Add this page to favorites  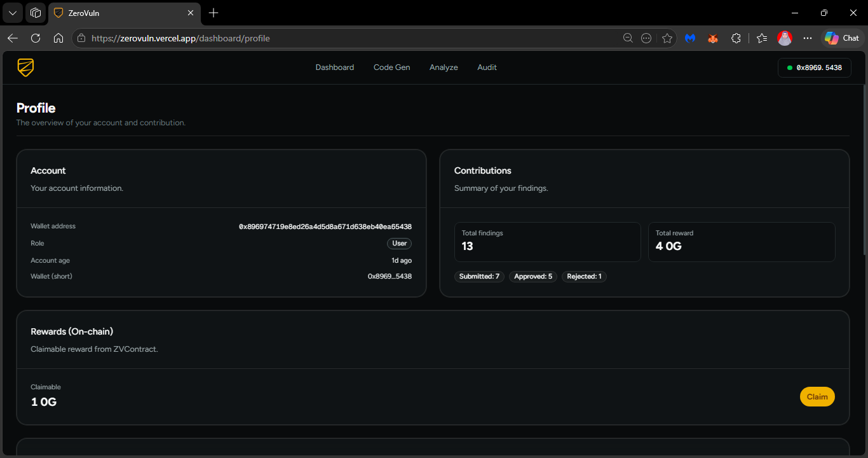pos(667,38)
